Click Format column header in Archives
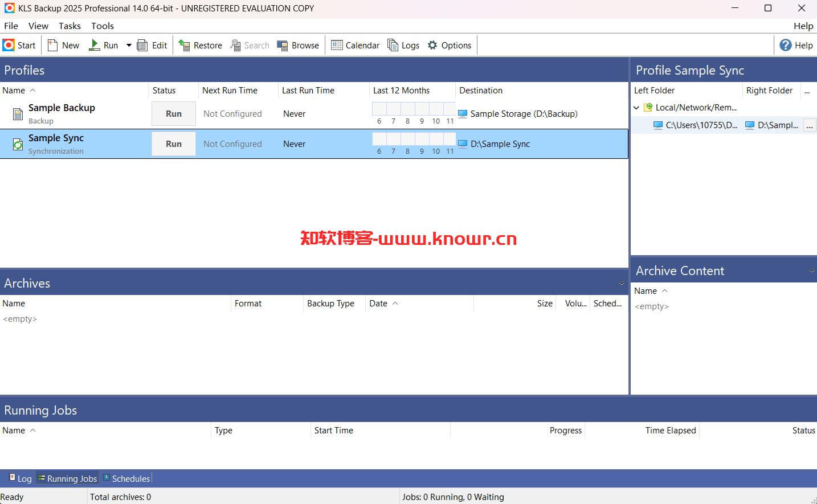The width and height of the screenshot is (817, 504). [x=267, y=304]
